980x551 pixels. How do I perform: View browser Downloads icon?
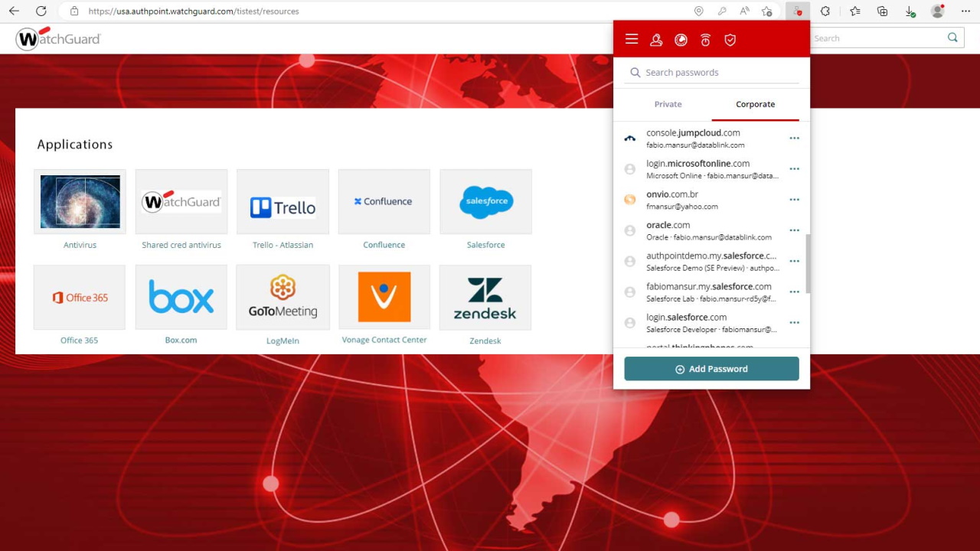910,11
